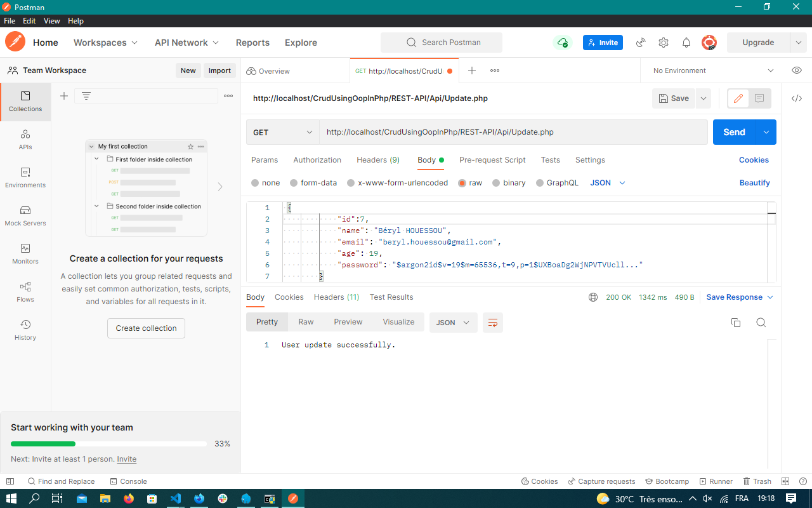Switch to build mode pencil icon

click(x=738, y=98)
